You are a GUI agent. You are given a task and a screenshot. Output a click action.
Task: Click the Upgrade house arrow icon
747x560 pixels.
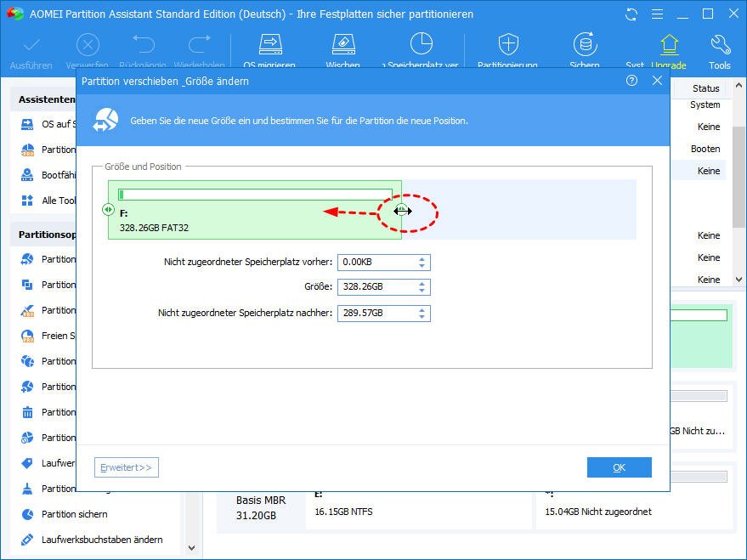click(x=669, y=45)
